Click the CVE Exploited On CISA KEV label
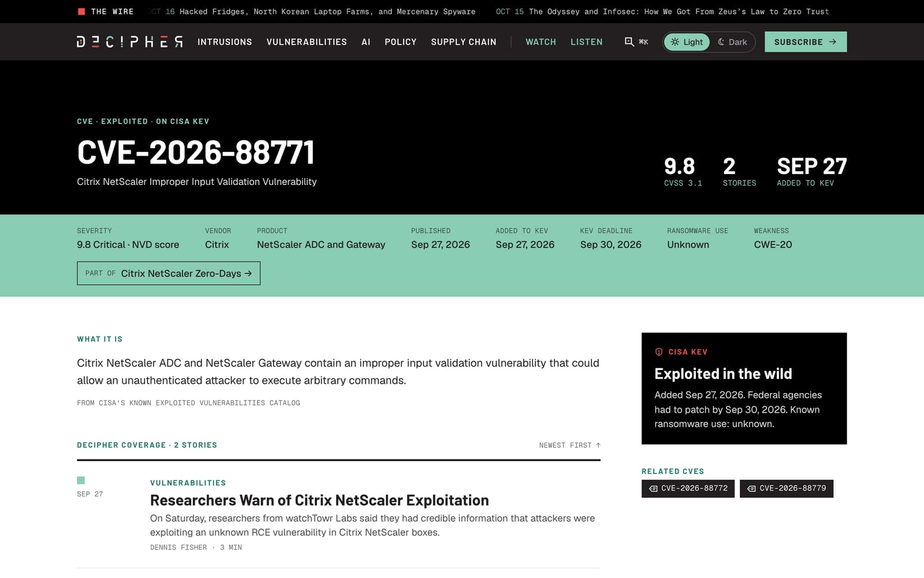 (x=143, y=121)
